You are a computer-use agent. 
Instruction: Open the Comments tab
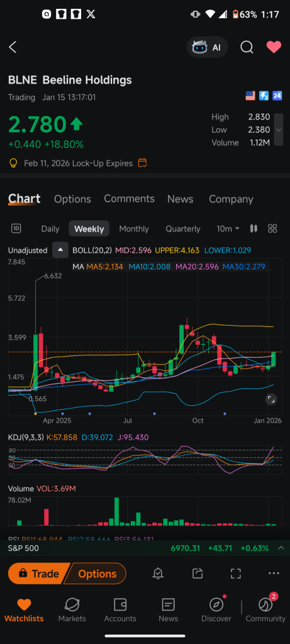[x=129, y=199]
